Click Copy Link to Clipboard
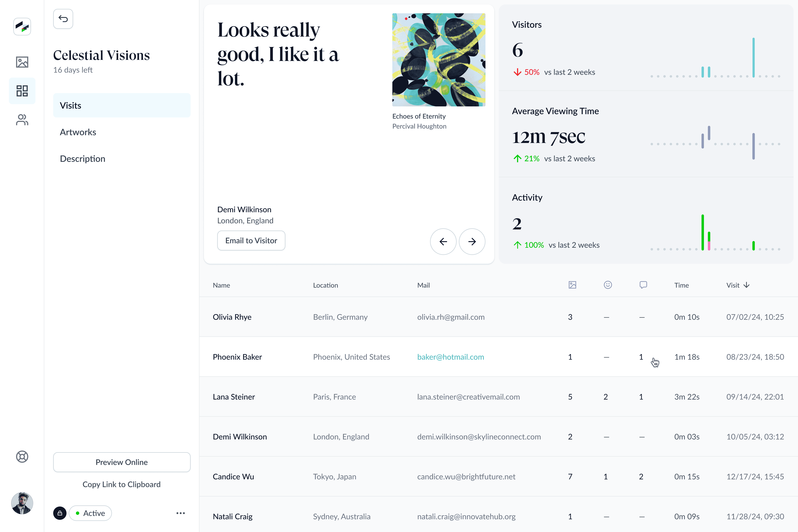This screenshot has width=798, height=532. click(x=122, y=484)
